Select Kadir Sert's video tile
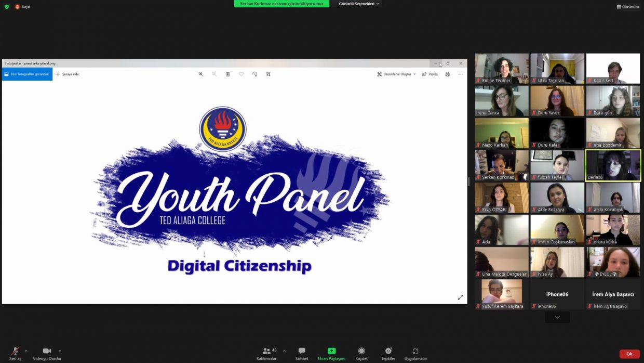This screenshot has height=363, width=644. coord(613,69)
